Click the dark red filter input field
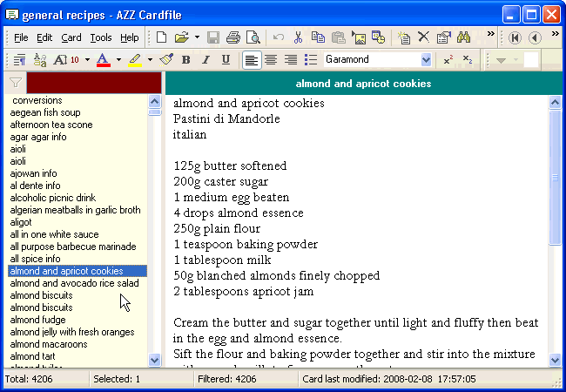566x392 pixels. click(x=94, y=83)
